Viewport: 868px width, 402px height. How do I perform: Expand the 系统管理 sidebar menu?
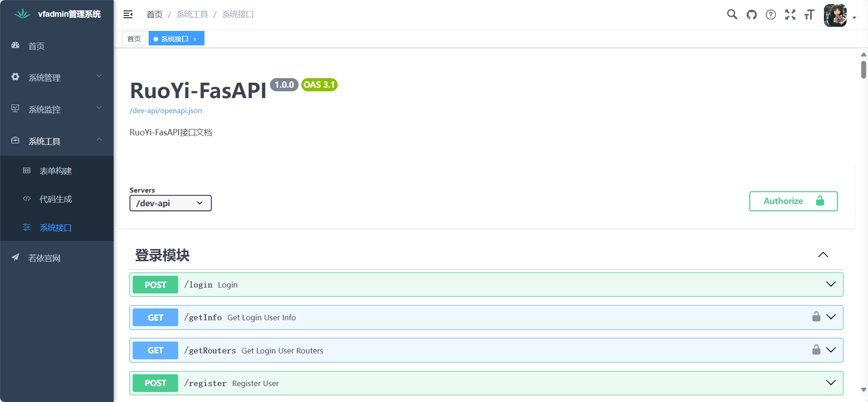pos(57,78)
